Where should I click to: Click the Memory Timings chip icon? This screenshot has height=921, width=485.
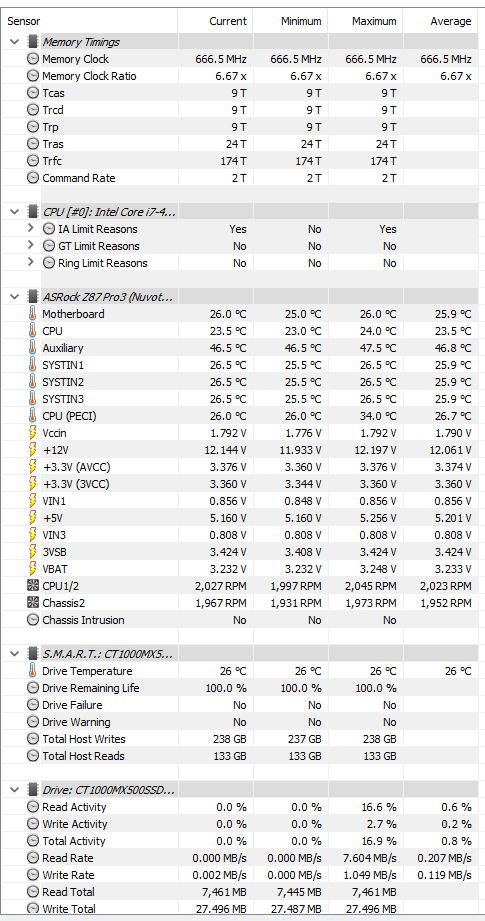pyautogui.click(x=33, y=42)
